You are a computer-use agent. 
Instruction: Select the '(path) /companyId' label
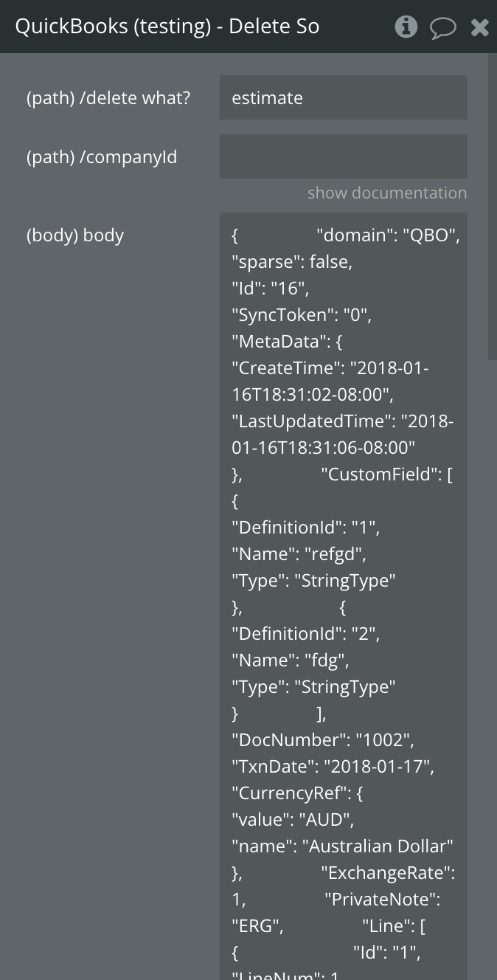point(102,157)
